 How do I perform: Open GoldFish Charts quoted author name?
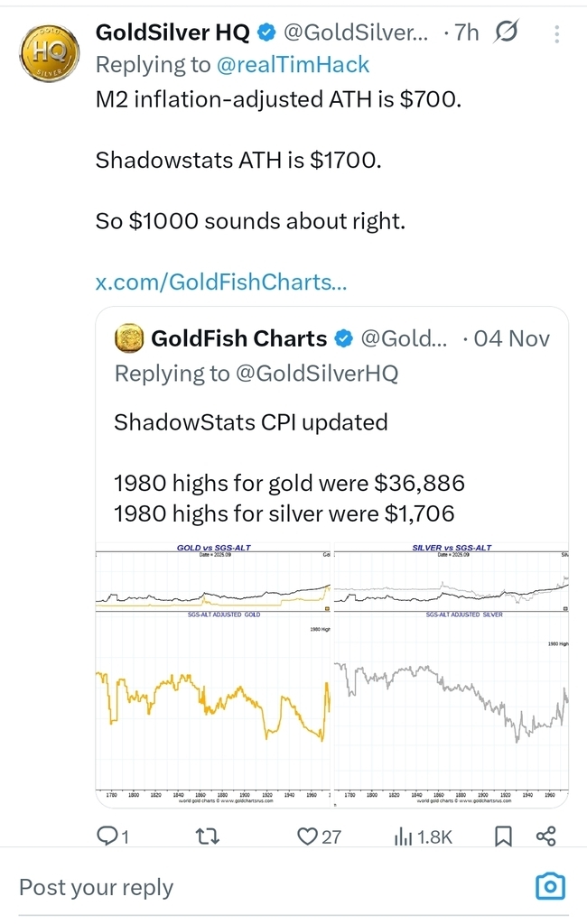[238, 339]
